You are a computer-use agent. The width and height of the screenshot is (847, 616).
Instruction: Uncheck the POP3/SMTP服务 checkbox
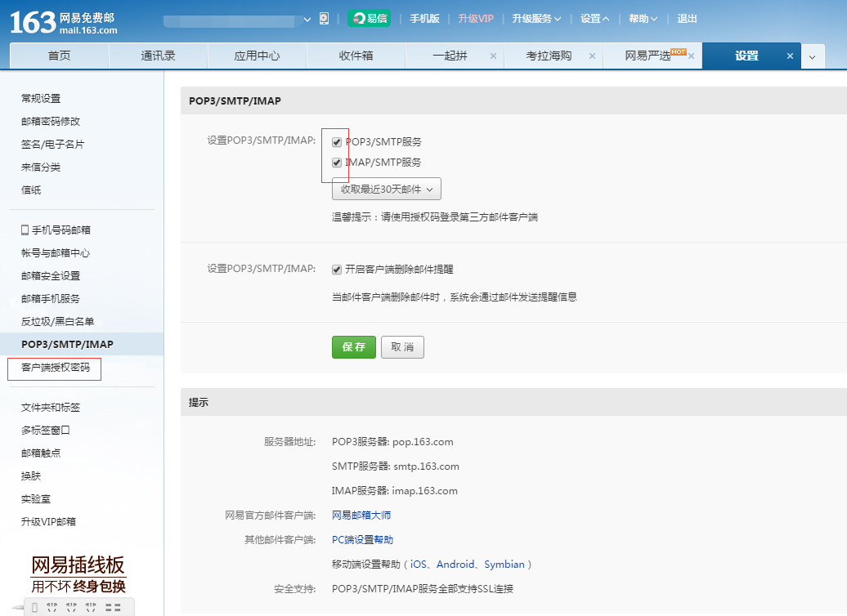pos(337,142)
